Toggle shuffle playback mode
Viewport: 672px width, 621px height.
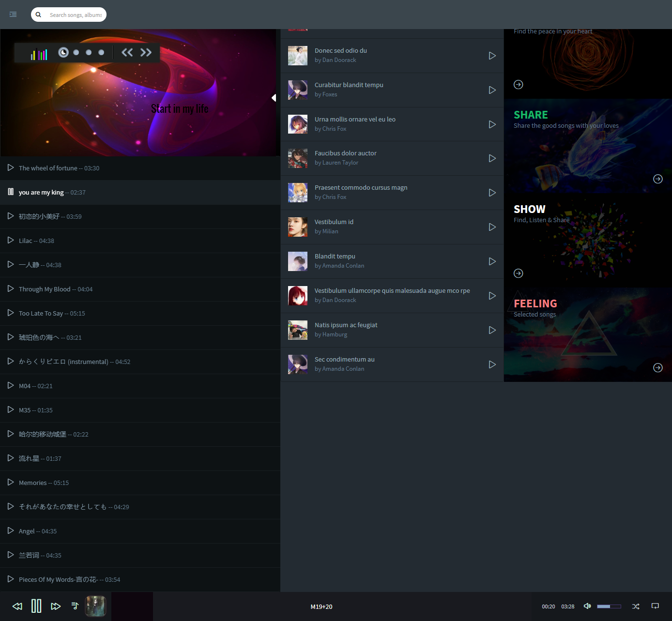click(636, 606)
